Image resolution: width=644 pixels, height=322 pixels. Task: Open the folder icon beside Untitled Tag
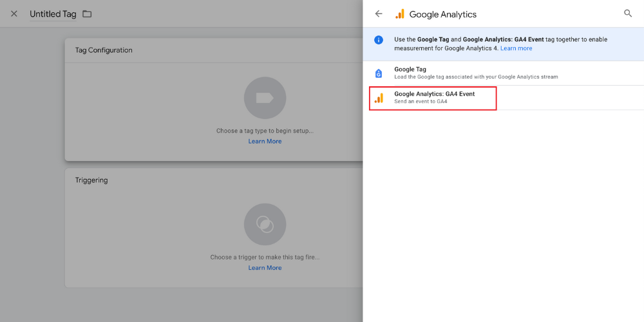click(87, 14)
